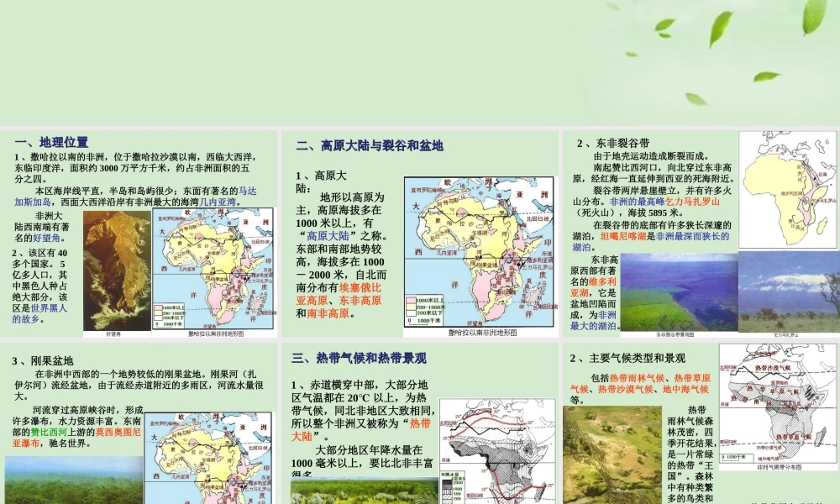Click caption 撒哈拉以南非洲地形图 in 地理位置 slide

tap(216, 333)
